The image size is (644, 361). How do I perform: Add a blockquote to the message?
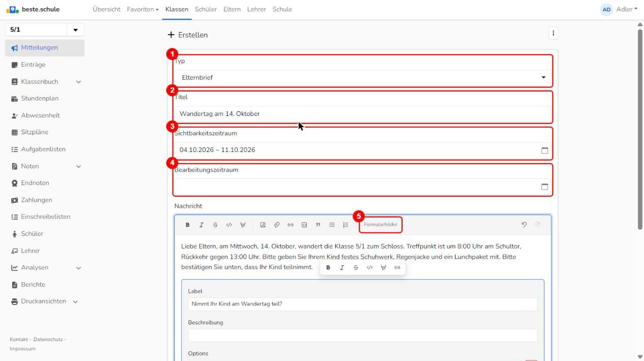[x=318, y=225]
